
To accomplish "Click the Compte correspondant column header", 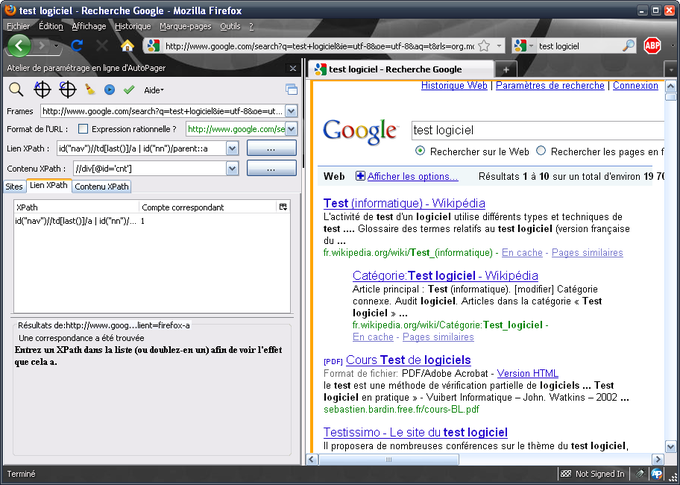I will [x=208, y=207].
